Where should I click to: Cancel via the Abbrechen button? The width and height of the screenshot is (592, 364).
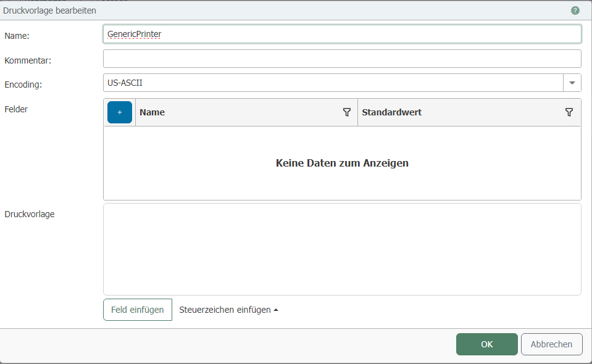[552, 344]
